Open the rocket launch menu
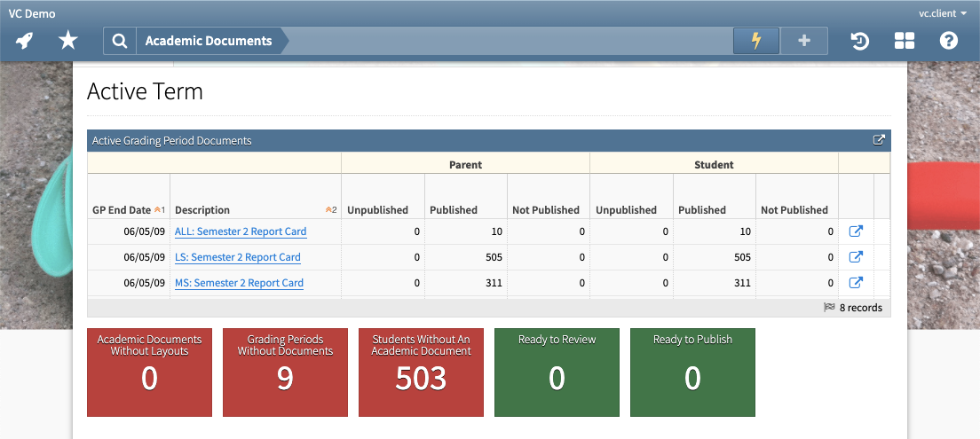The width and height of the screenshot is (980, 439). (x=24, y=41)
